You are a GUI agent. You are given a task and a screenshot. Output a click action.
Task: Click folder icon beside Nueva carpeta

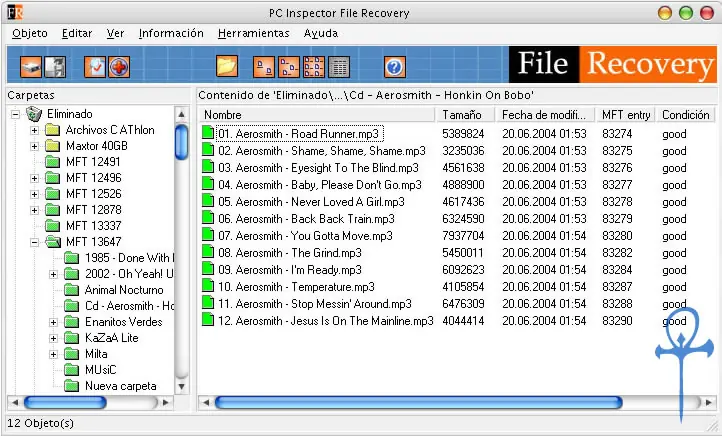[x=71, y=386]
